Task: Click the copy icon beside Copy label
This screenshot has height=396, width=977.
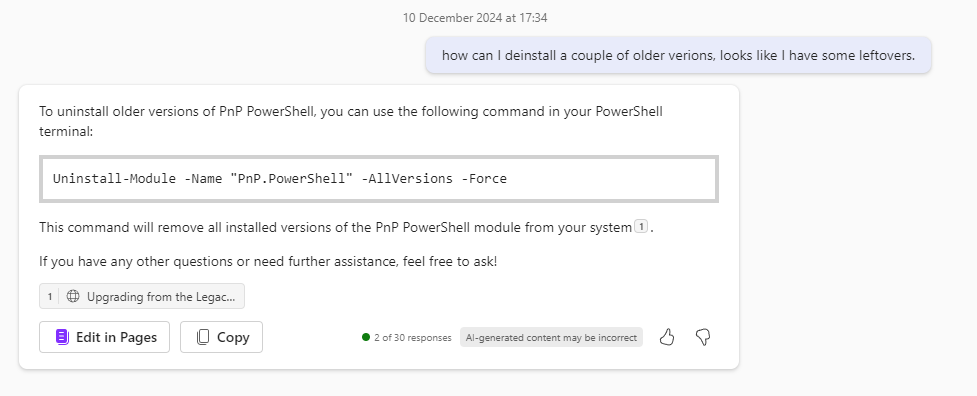Action: click(203, 337)
